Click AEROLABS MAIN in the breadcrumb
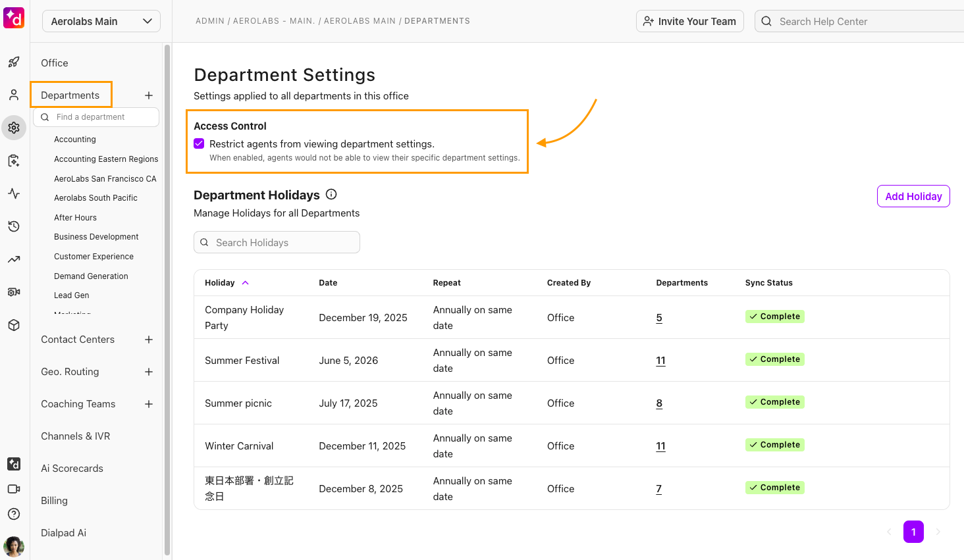This screenshot has width=964, height=560. pos(360,21)
